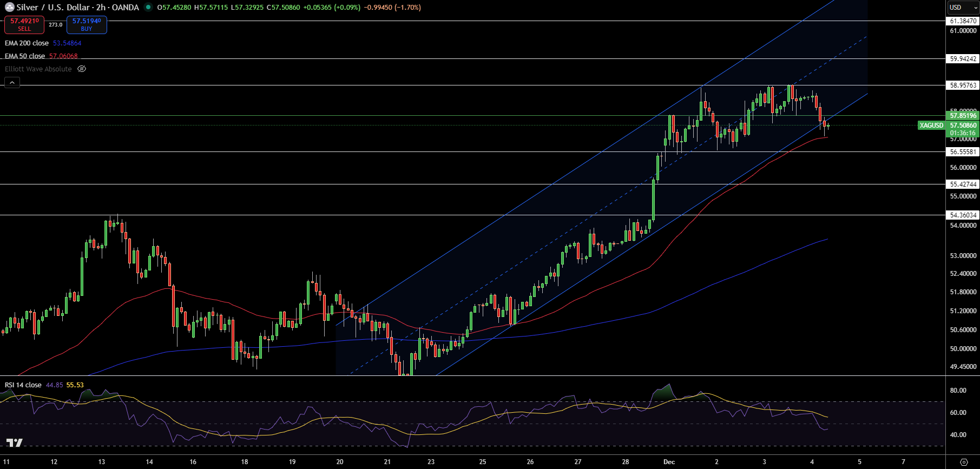
Task: Click the Elliott Wave Absolute indicator name
Action: 38,69
